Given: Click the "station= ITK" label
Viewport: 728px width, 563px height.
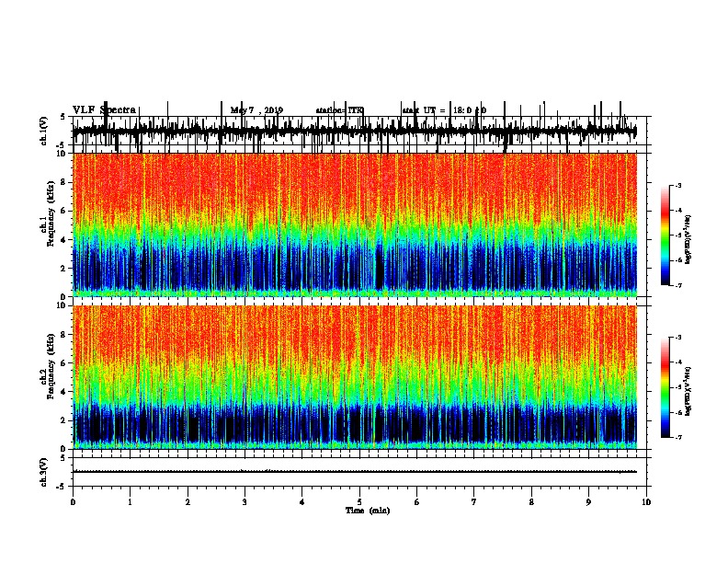Looking at the screenshot, I should click(x=340, y=110).
